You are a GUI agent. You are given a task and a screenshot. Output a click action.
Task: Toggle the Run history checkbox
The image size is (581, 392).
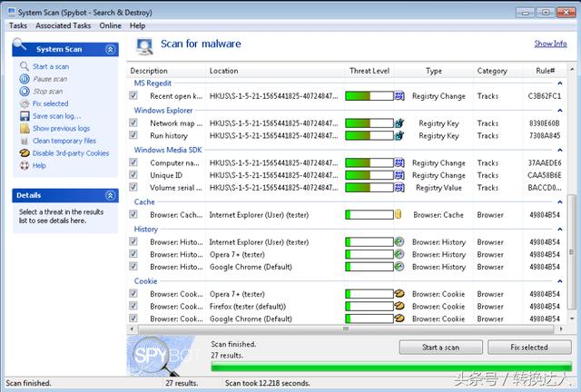click(x=133, y=135)
